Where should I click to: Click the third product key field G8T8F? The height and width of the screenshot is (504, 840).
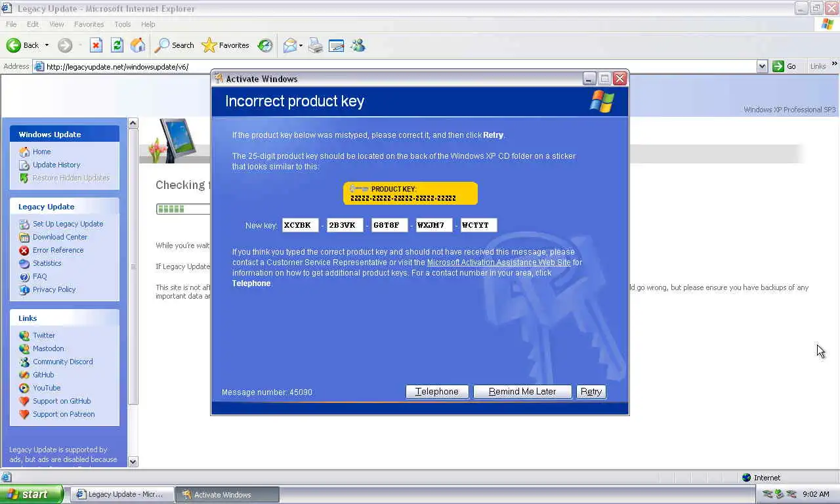pyautogui.click(x=390, y=225)
